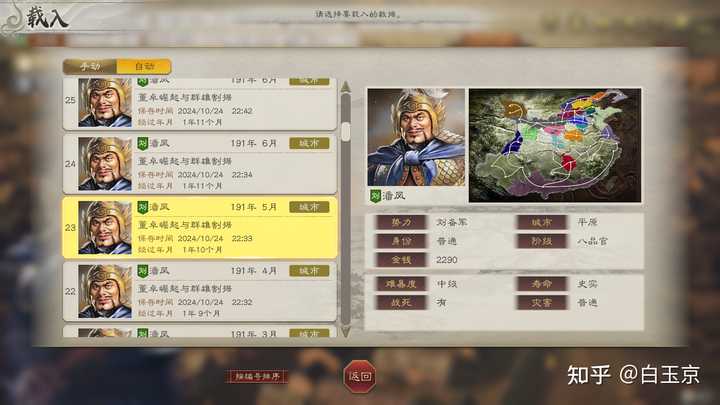Image resolution: width=720 pixels, height=405 pixels.
Task: Click the up arrow of the save list scrollbar
Action: pyautogui.click(x=346, y=86)
